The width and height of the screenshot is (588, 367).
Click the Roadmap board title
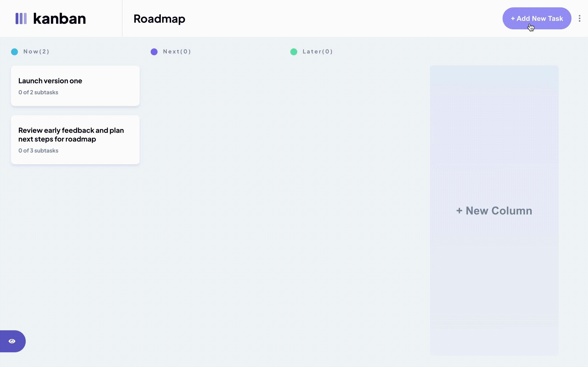tap(159, 19)
